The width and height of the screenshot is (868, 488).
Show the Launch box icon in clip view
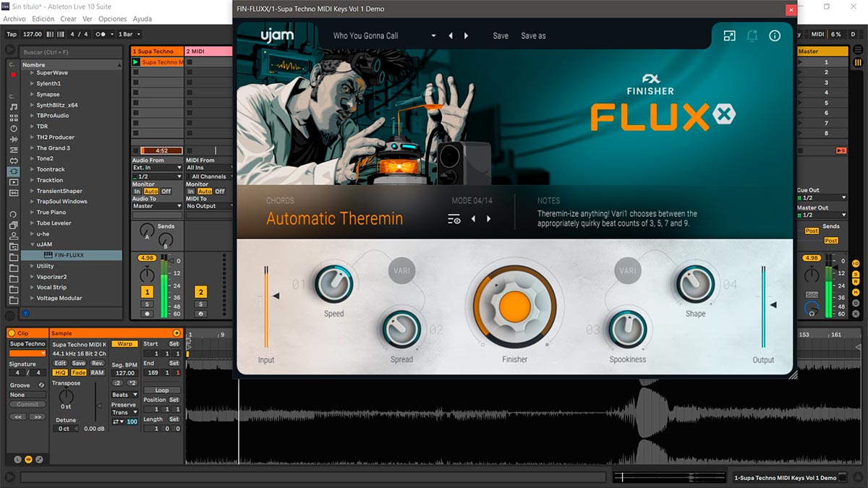[17, 459]
